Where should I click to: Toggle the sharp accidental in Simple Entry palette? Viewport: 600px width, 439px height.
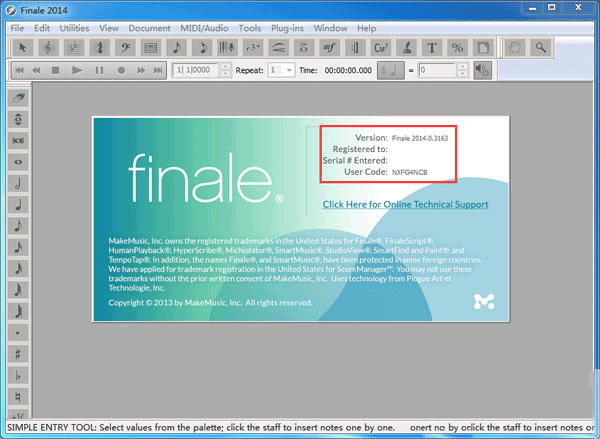18,354
